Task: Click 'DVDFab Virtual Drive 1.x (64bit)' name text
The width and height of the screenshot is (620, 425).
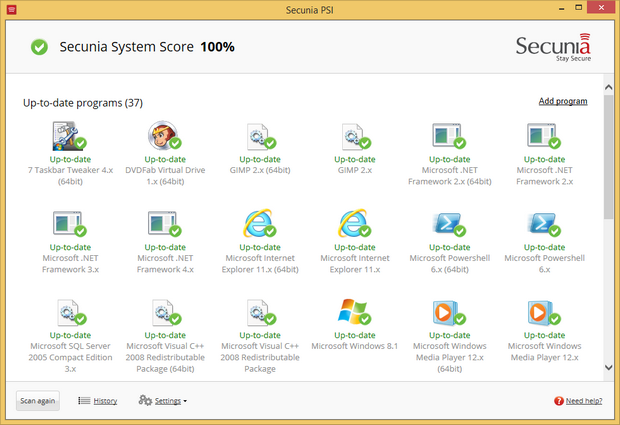Action: coord(165,176)
